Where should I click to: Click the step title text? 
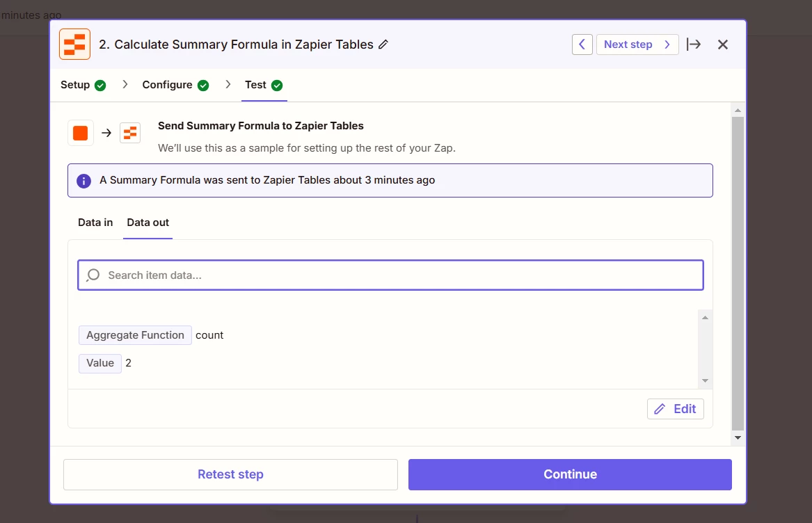pos(236,45)
